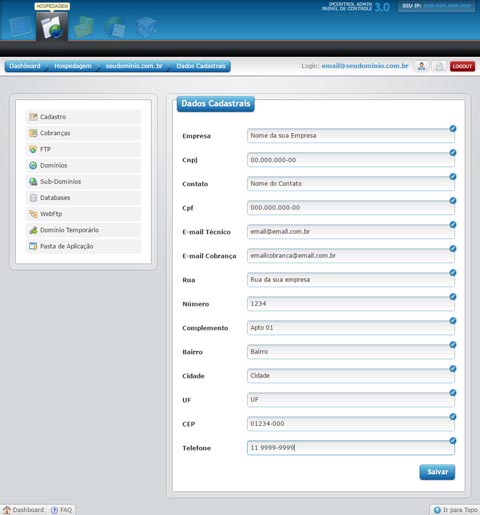Open the email envelope icon in header
The height and width of the screenshot is (515, 480).
point(84,27)
